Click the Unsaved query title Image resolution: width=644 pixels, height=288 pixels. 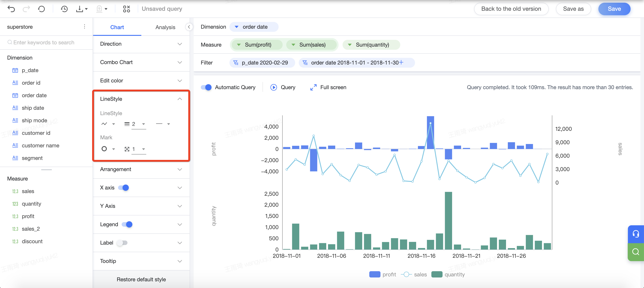(162, 9)
